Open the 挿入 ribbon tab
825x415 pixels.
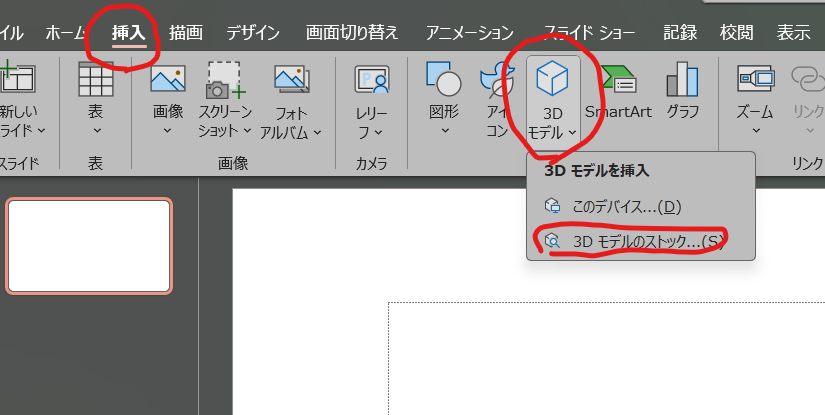(128, 33)
